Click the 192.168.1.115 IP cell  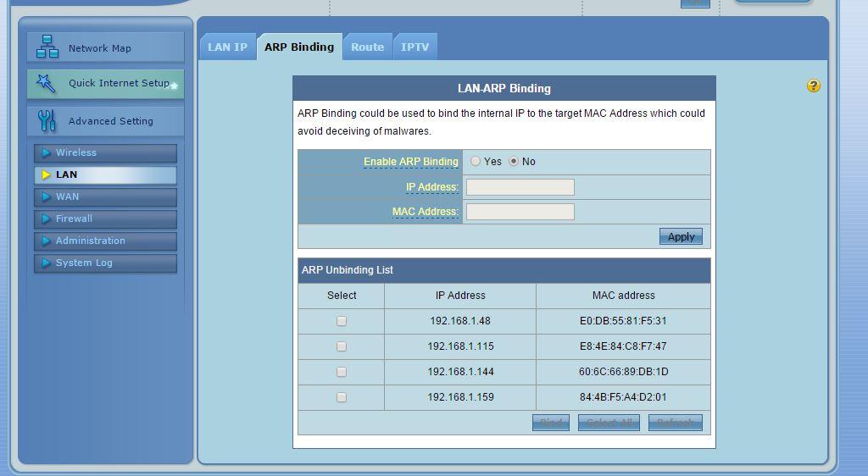[x=460, y=346]
